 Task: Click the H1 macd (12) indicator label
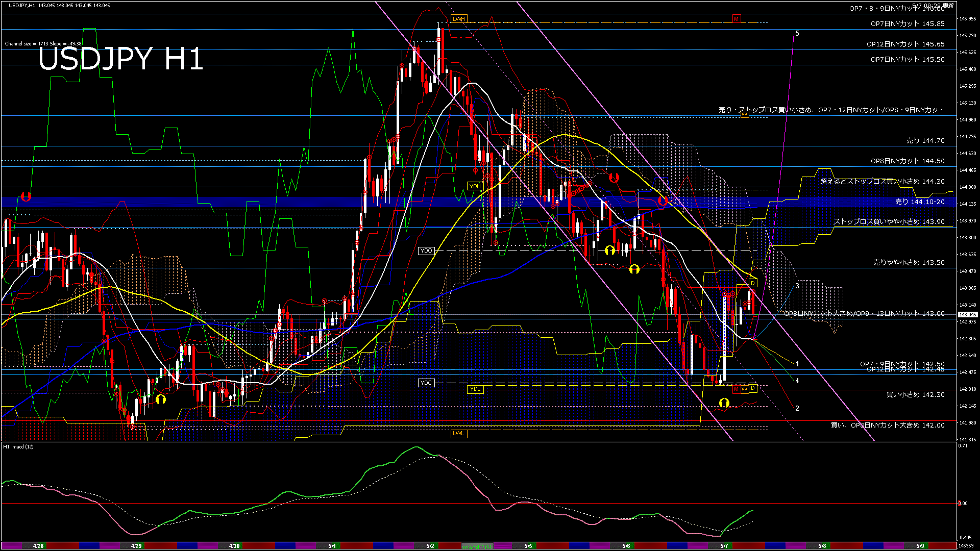[18, 447]
